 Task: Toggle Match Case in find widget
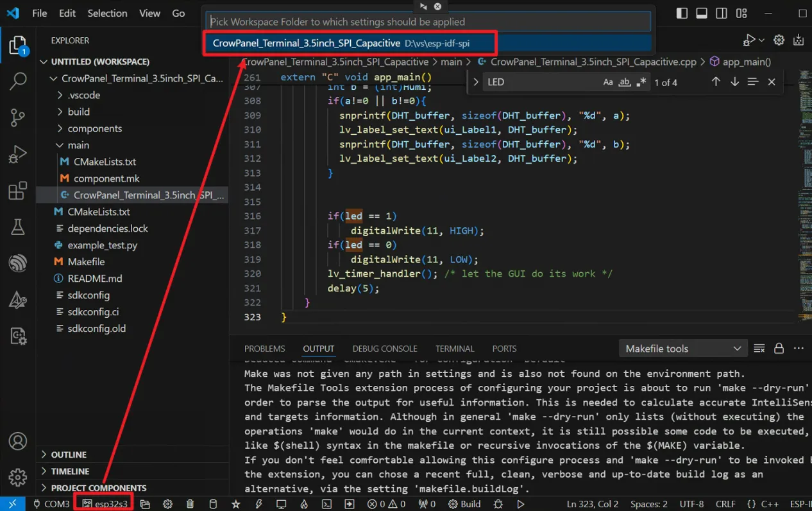click(x=608, y=82)
